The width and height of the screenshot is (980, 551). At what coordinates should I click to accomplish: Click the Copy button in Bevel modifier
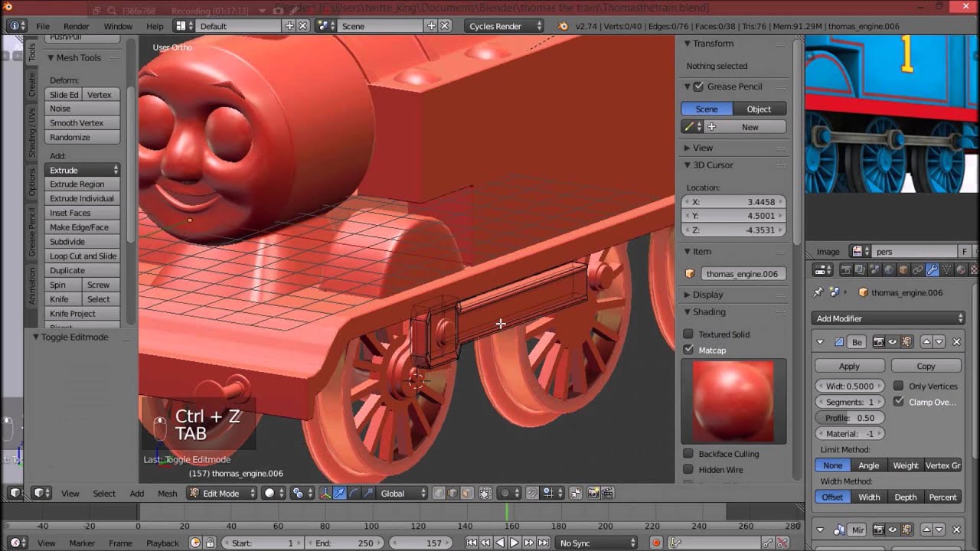(x=926, y=366)
